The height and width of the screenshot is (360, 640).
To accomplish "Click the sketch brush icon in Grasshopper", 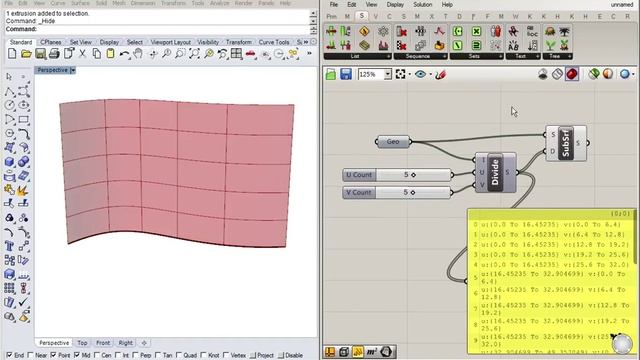I will pos(440,74).
